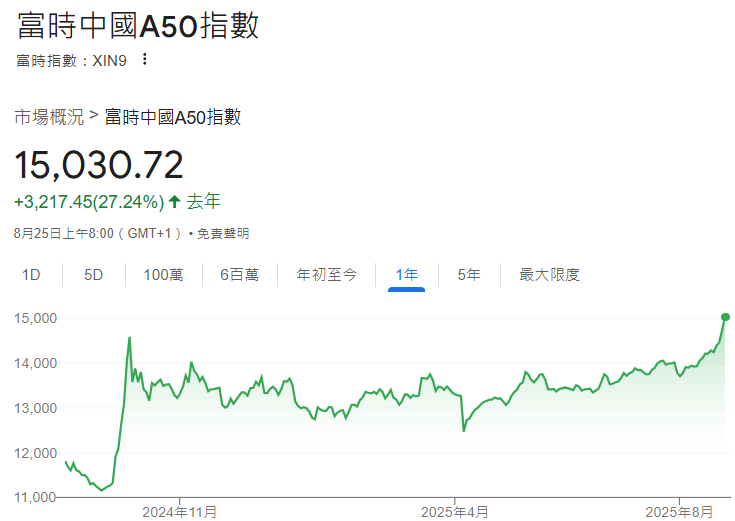Switch chart to the 6百萬 range tab

(x=240, y=274)
